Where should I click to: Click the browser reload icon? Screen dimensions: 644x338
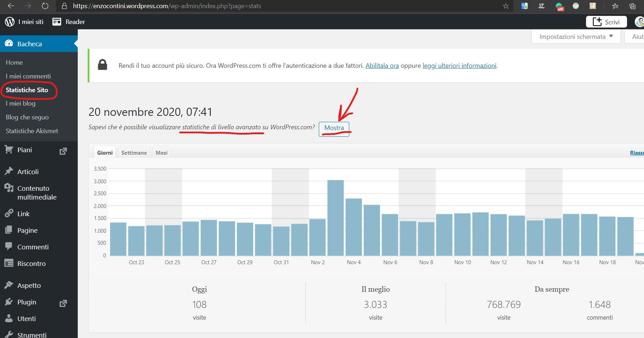pyautogui.click(x=45, y=6)
